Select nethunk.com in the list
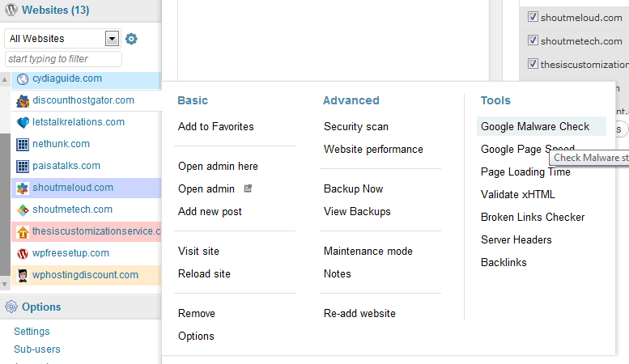The width and height of the screenshot is (629, 364). click(x=61, y=144)
